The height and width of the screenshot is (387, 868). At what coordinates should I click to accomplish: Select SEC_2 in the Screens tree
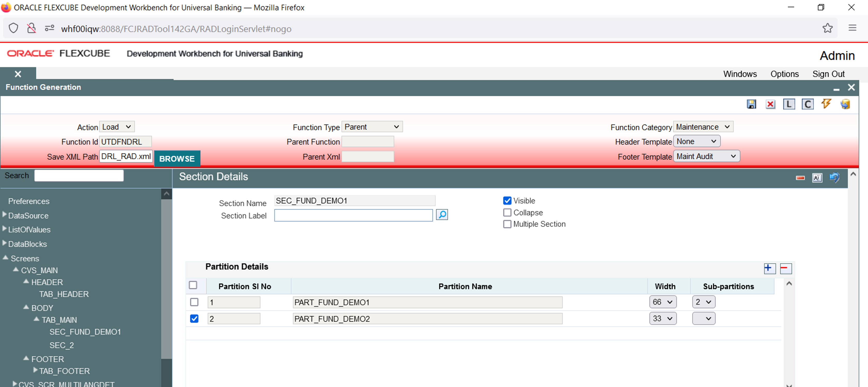62,345
